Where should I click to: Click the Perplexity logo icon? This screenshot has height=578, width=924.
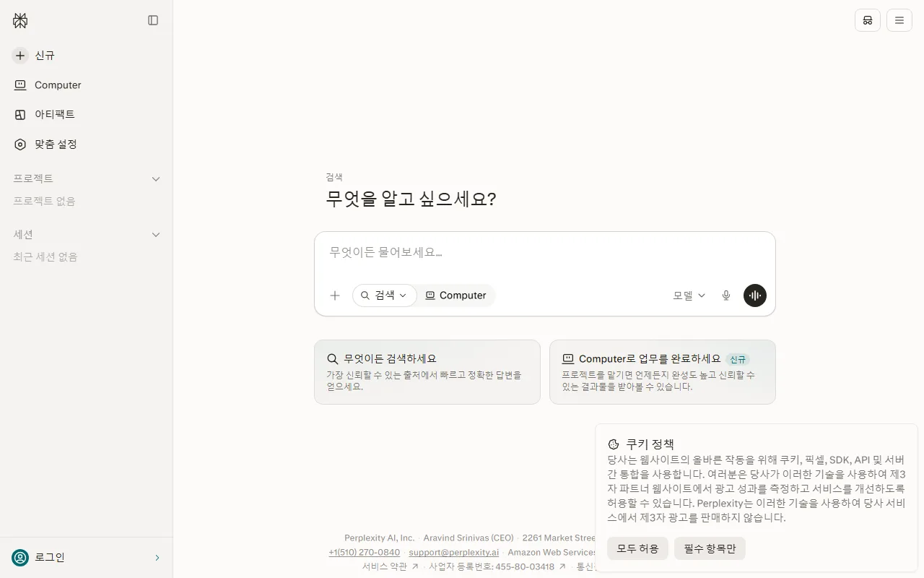(x=20, y=21)
